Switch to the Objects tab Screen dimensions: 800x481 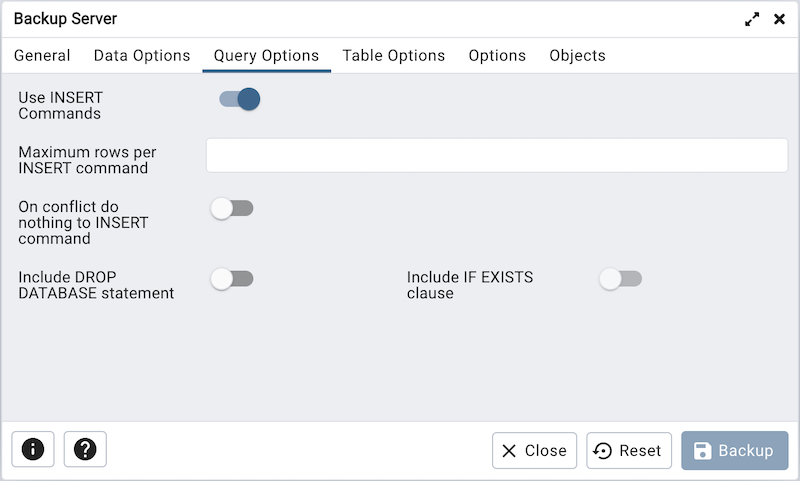coord(577,56)
